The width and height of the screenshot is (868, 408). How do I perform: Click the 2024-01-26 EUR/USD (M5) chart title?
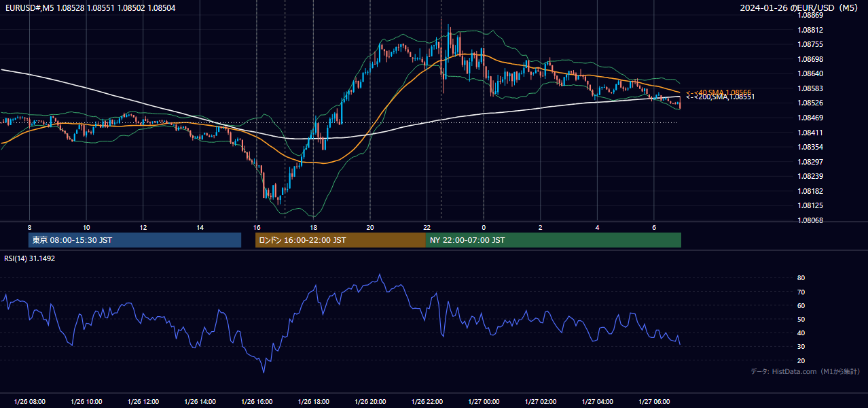[800, 7]
